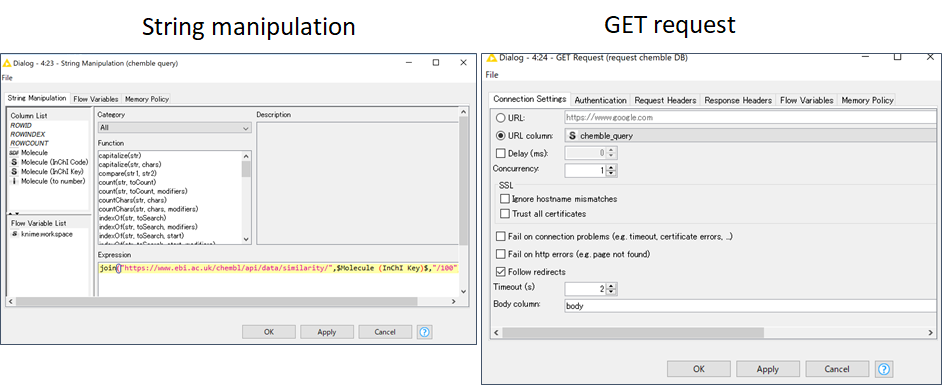This screenshot has height=385, width=942.
Task: Toggle Trust all certificates checkbox
Action: pos(505,213)
